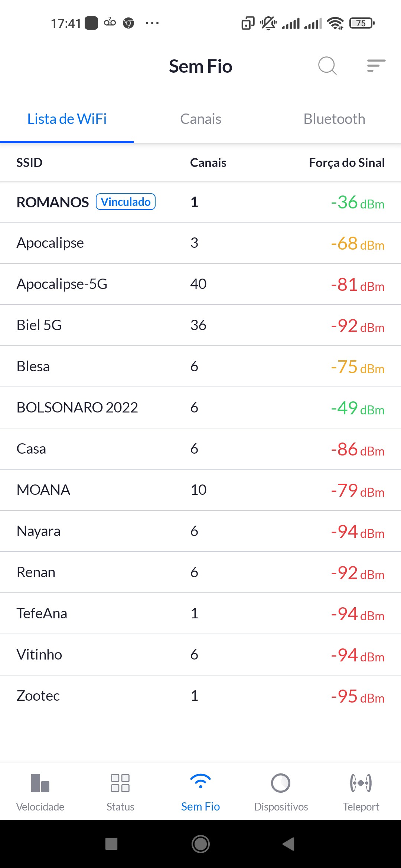Open the Velocidade speed tab icon

(40, 783)
